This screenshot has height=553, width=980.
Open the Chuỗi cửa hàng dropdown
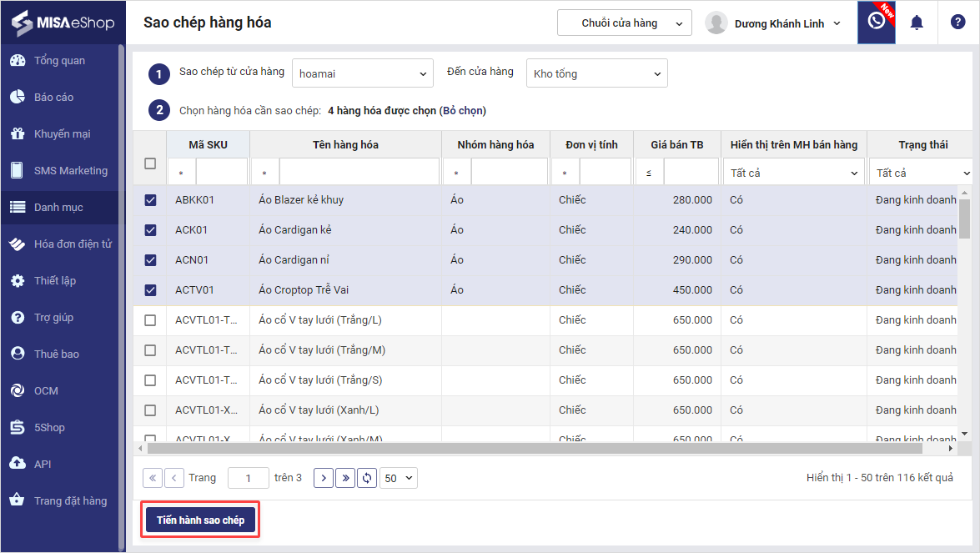coord(625,23)
